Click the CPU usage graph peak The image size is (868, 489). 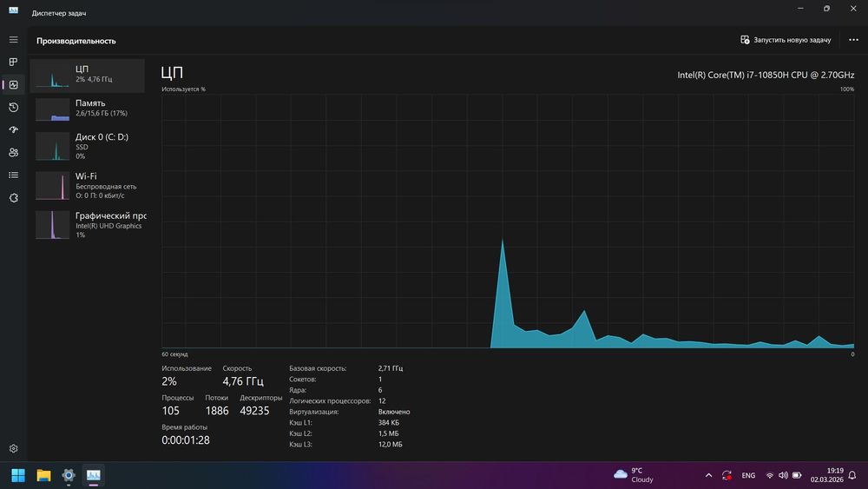[502, 241]
